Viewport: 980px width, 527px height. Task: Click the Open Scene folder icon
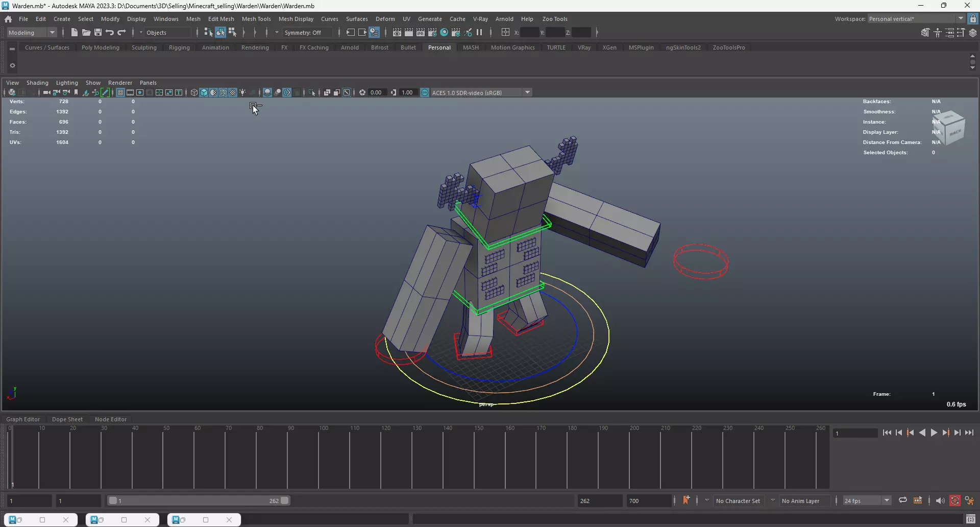pos(86,32)
